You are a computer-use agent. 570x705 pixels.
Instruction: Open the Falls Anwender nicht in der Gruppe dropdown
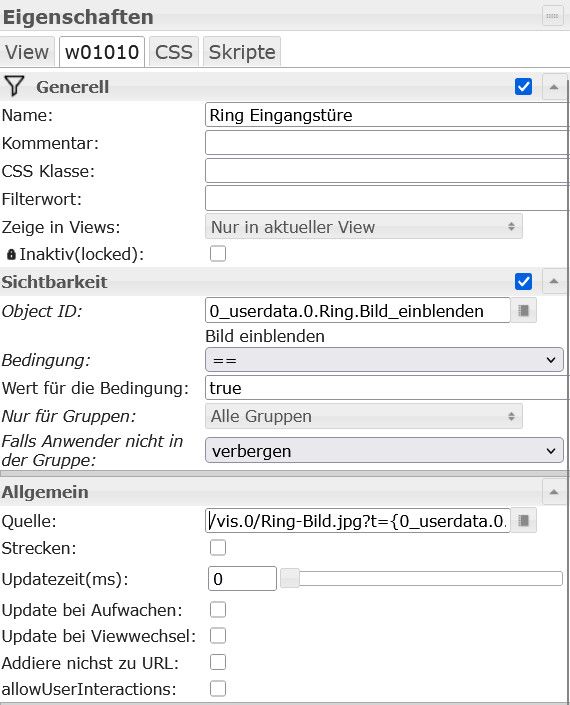pos(384,451)
